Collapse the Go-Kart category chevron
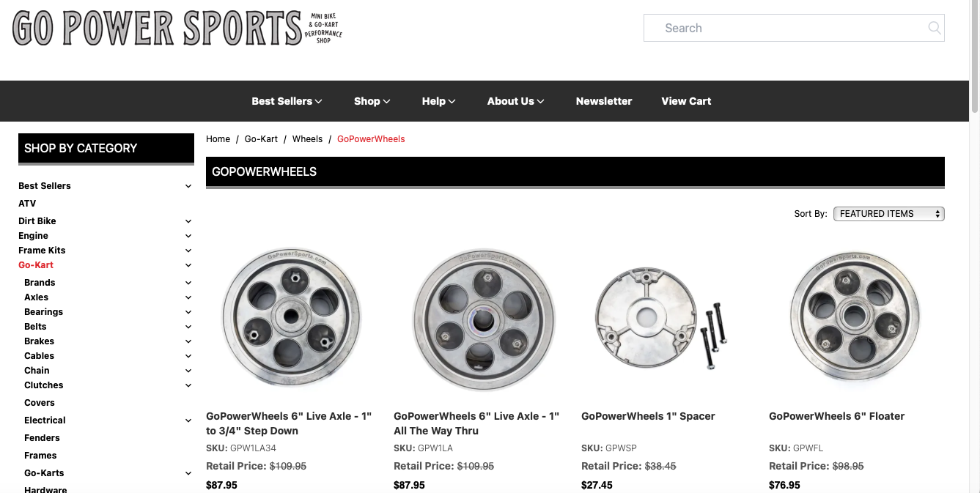The width and height of the screenshot is (980, 493). (x=188, y=265)
